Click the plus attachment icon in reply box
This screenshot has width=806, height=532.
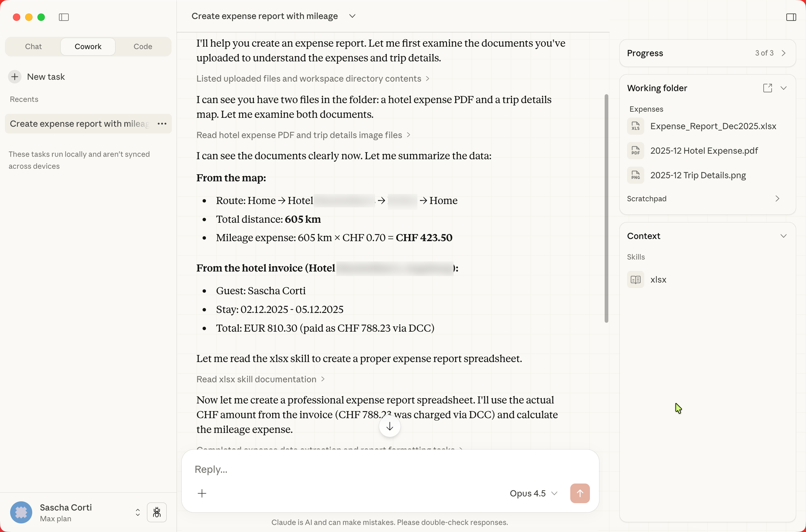click(x=202, y=493)
